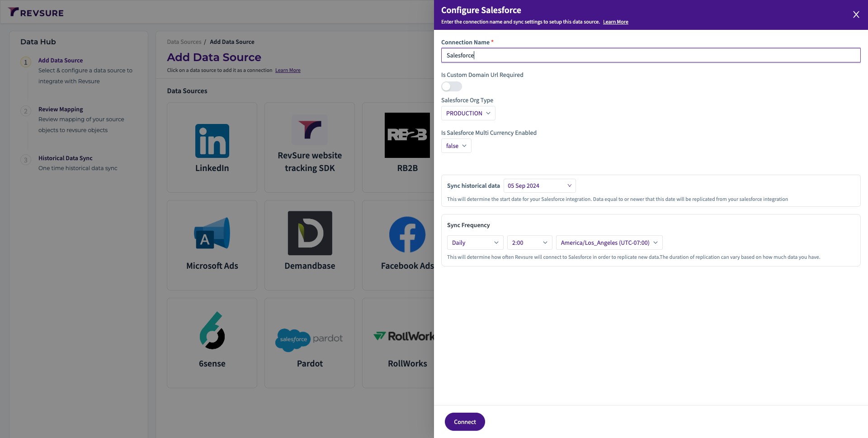This screenshot has height=438, width=868.
Task: Open the Historical Data Sync step
Action: 66,158
